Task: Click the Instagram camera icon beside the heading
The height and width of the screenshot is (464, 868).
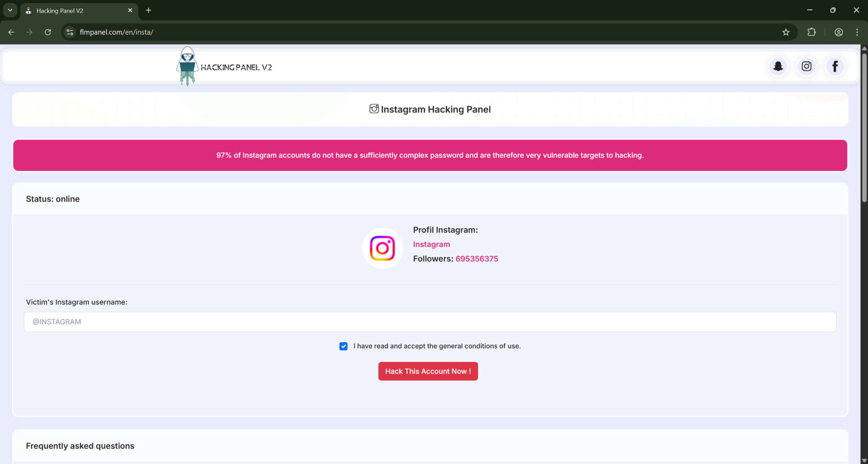Action: point(373,109)
